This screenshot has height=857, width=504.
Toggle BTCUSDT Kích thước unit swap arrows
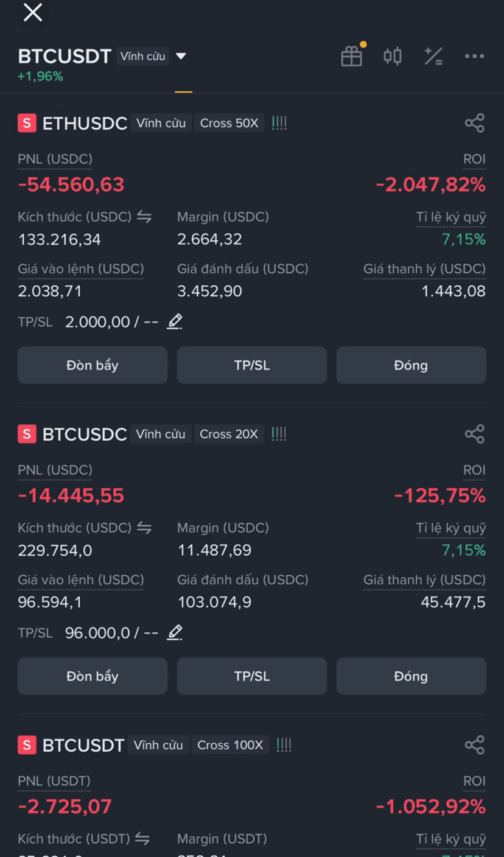(x=142, y=839)
